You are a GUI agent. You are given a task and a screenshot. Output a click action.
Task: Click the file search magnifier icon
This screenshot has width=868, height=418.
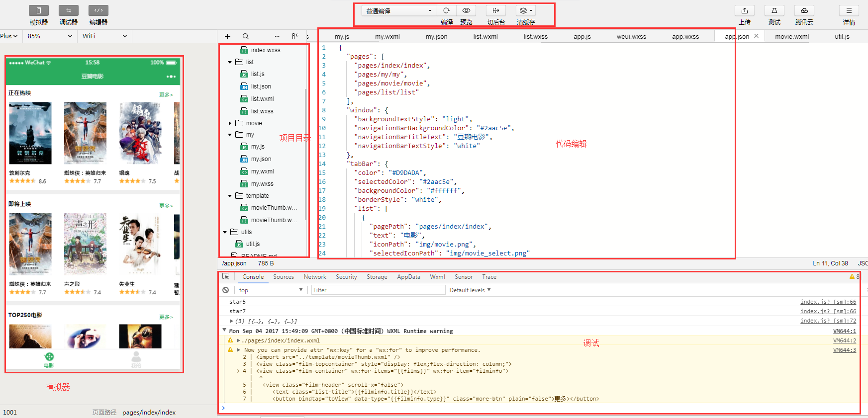[246, 36]
